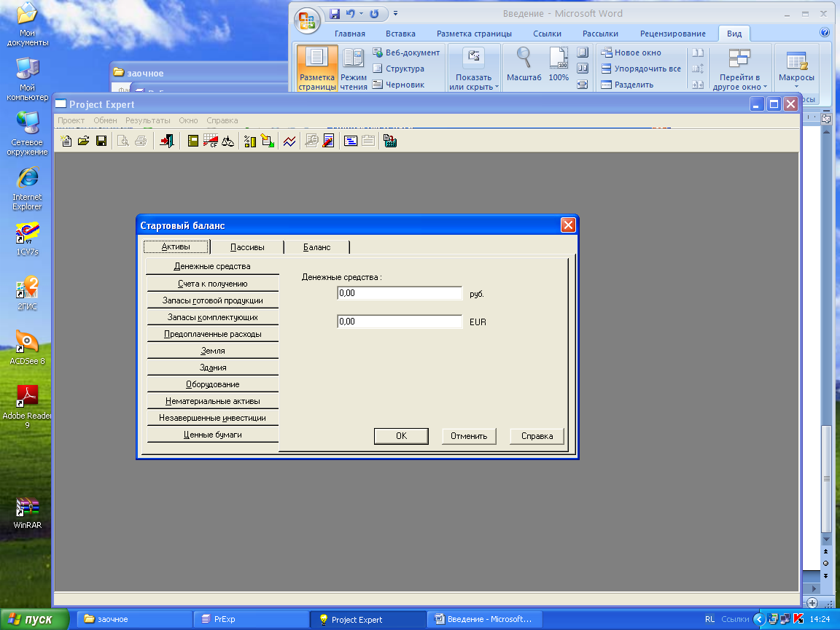Click Word vertical scrollbar thumb

click(x=827, y=478)
